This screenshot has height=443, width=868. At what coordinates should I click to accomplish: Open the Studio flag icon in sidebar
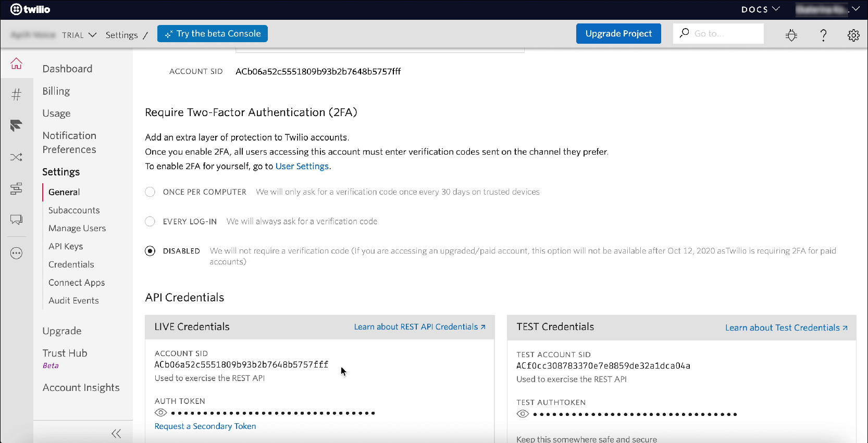[17, 125]
